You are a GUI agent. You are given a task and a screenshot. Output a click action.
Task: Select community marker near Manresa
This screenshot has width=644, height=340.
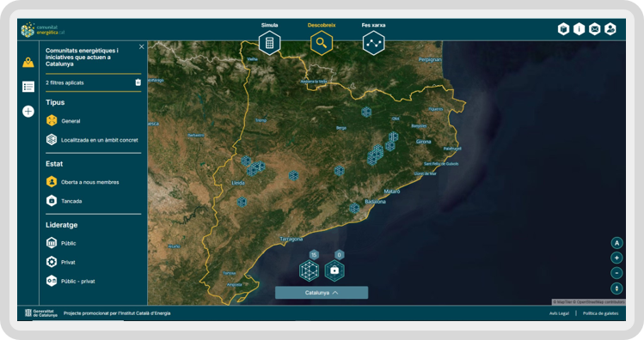pos(339,171)
